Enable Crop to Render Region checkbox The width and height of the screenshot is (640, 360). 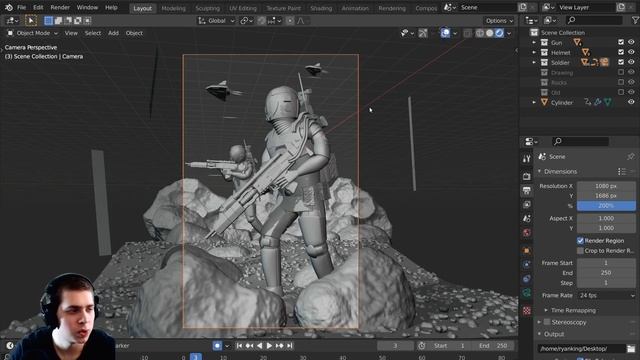point(580,251)
